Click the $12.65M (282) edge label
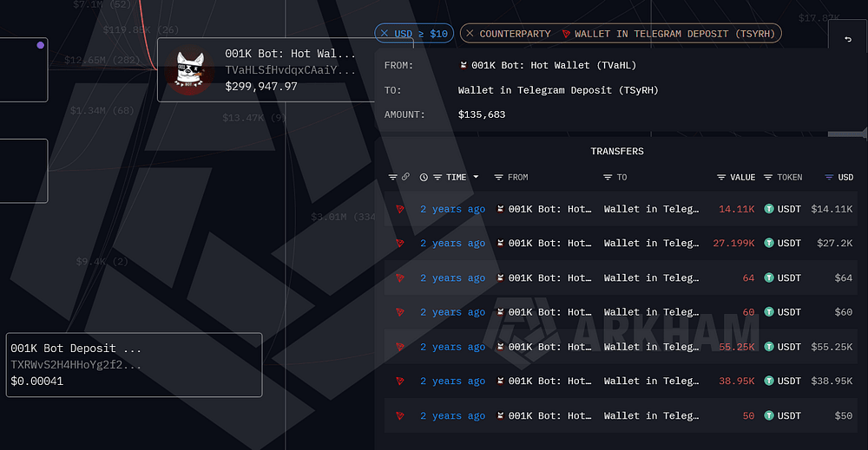The width and height of the screenshot is (868, 450). click(x=102, y=60)
